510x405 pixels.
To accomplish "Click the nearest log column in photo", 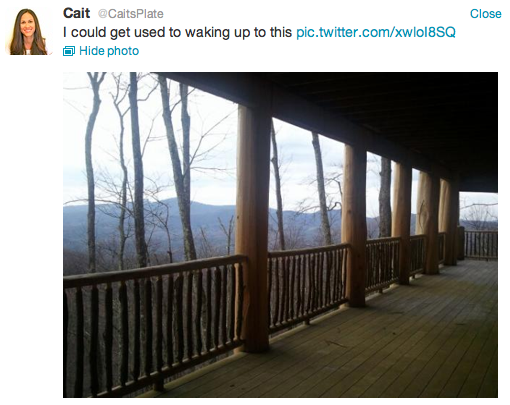I will click(x=253, y=227).
